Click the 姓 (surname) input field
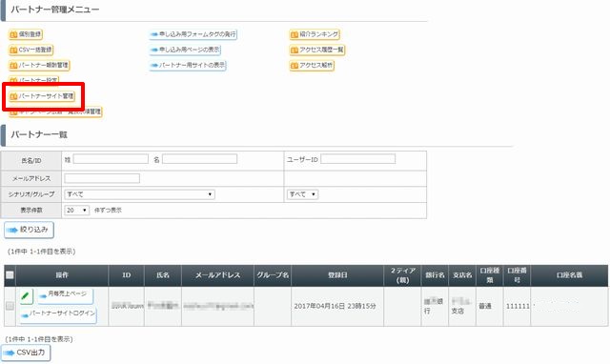This screenshot has width=610, height=364. (111, 159)
